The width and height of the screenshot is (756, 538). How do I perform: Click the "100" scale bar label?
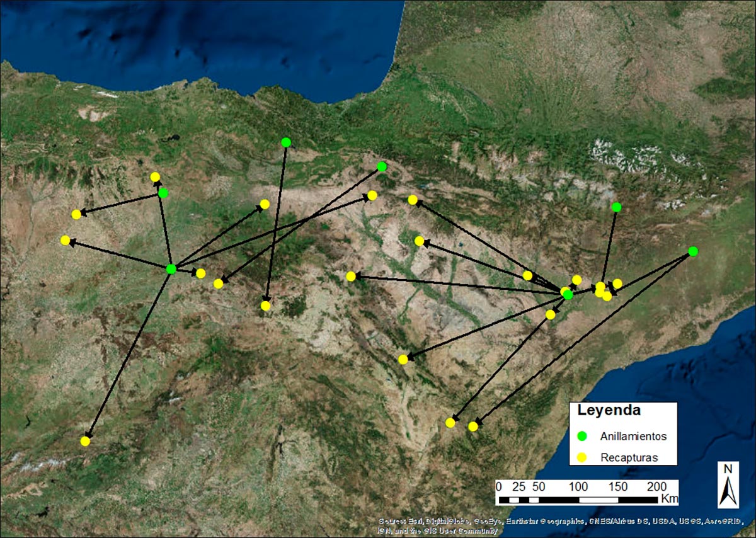point(578,486)
